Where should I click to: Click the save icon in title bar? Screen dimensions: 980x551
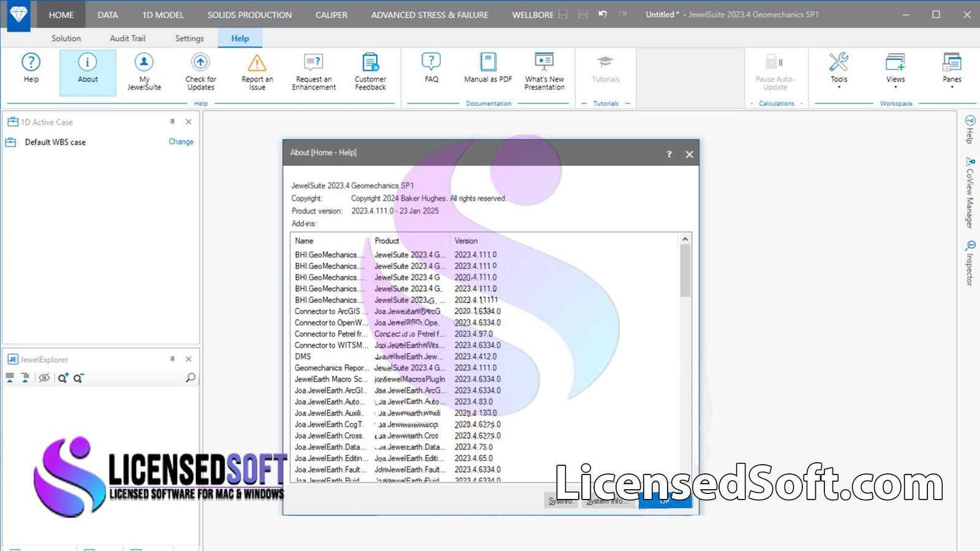pyautogui.click(x=563, y=14)
